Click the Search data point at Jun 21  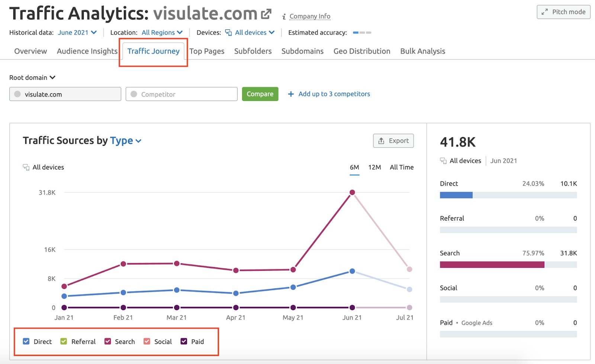pos(352,192)
